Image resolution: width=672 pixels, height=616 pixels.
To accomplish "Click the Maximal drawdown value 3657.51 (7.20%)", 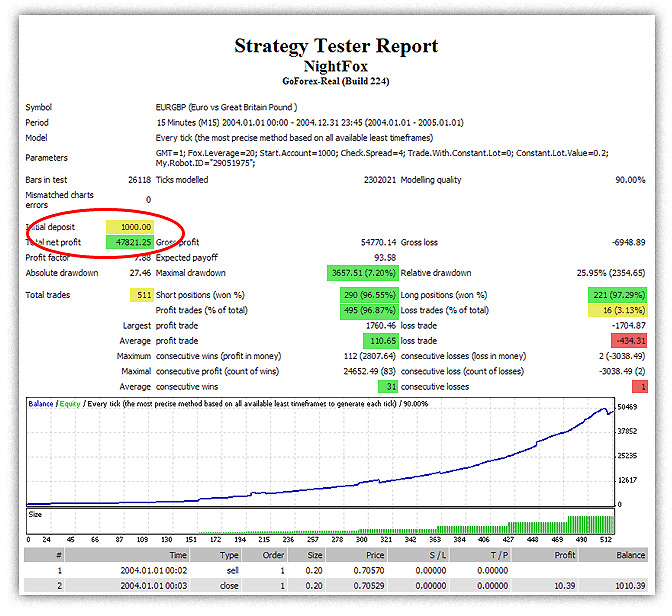I will 363,273.
